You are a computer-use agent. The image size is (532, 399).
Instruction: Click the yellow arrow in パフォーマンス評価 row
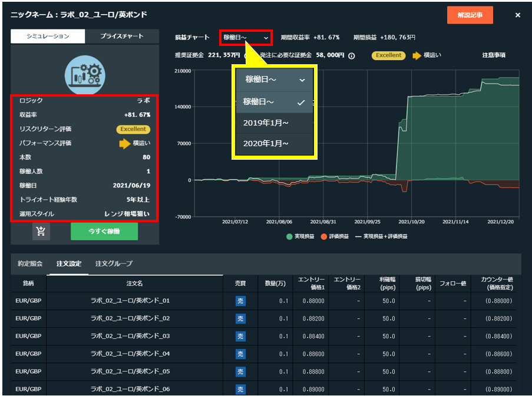click(124, 144)
